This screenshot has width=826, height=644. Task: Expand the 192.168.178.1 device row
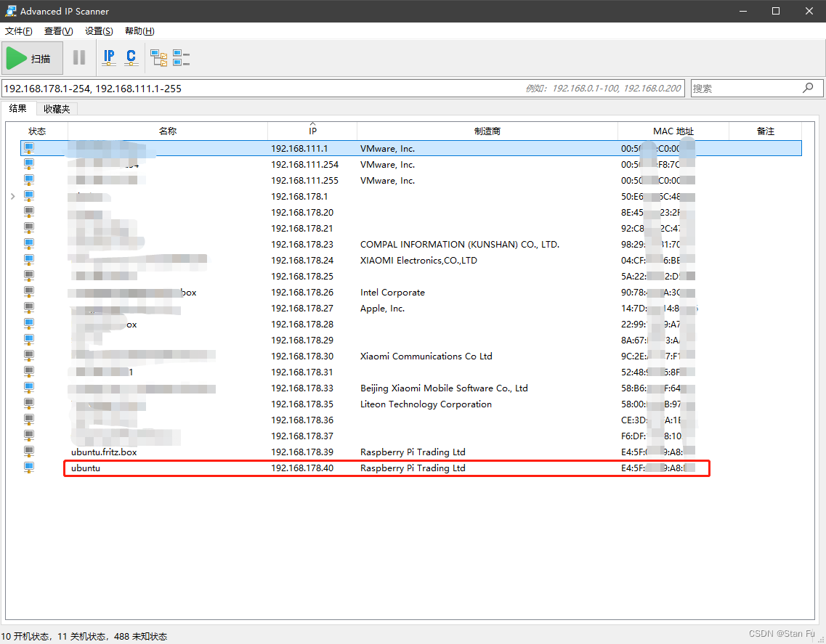[13, 197]
